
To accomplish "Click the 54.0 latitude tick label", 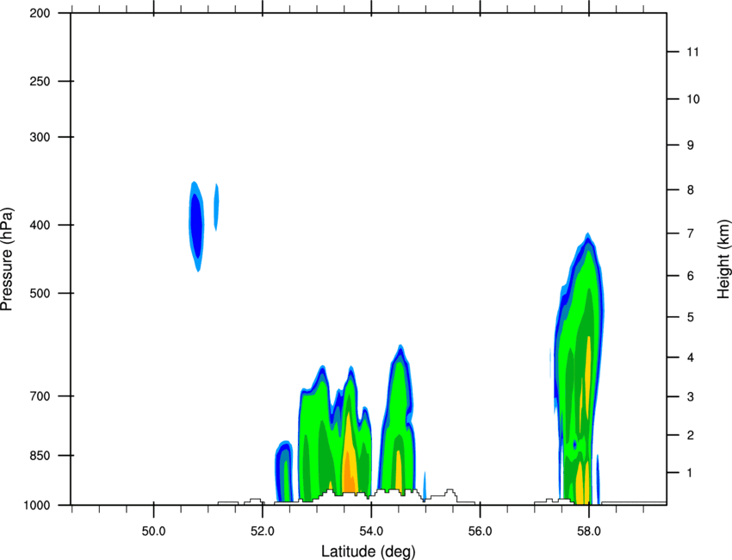I will (x=371, y=532).
